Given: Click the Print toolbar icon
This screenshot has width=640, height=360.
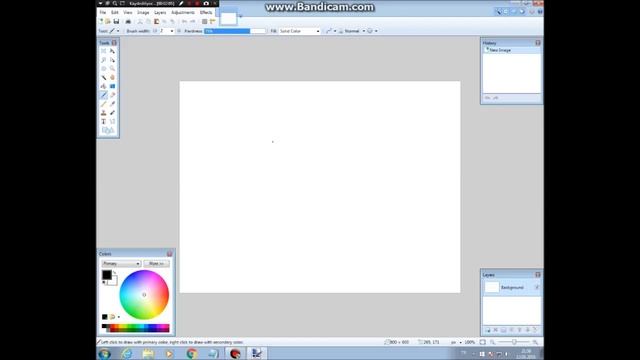Looking at the screenshot, I should coord(128,21).
